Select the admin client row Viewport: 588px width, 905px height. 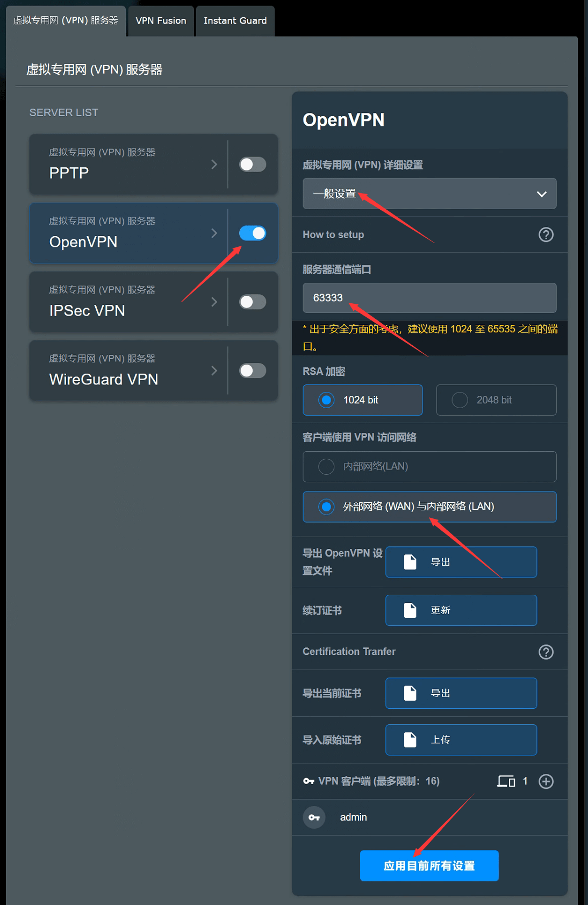429,817
